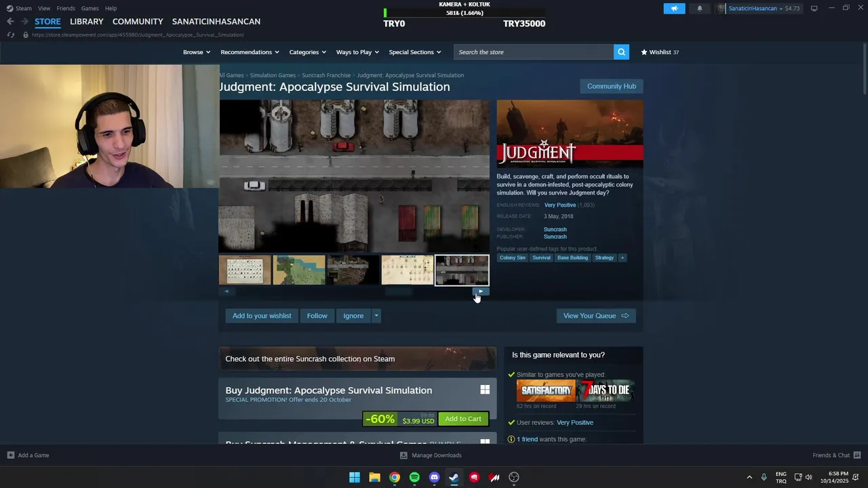The width and height of the screenshot is (868, 488).
Task: Open the notifications bell icon
Action: click(700, 8)
